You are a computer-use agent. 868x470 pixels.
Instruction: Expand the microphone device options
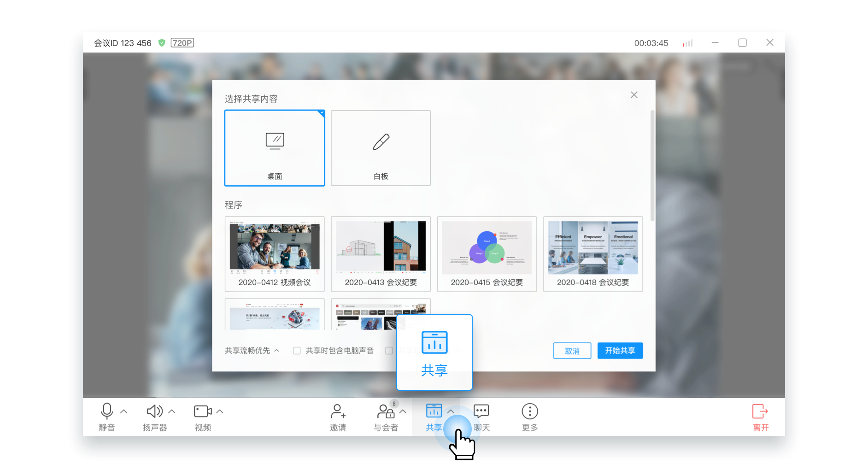click(123, 411)
